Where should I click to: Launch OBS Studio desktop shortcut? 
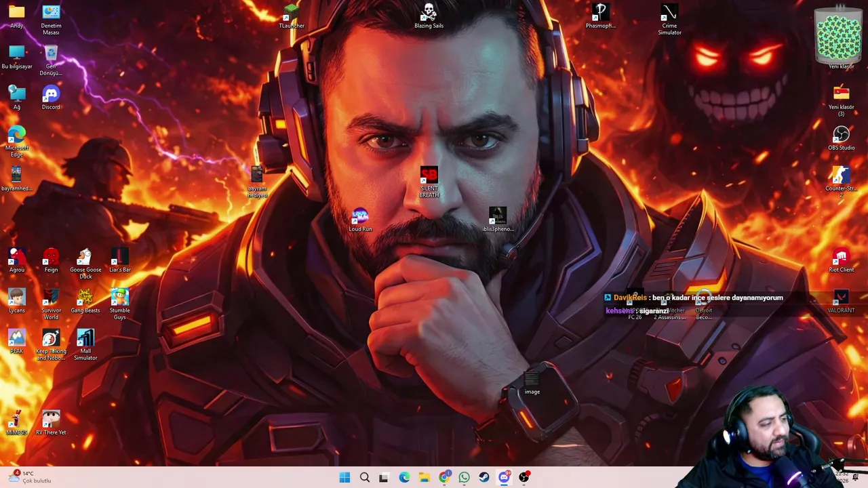pyautogui.click(x=841, y=139)
